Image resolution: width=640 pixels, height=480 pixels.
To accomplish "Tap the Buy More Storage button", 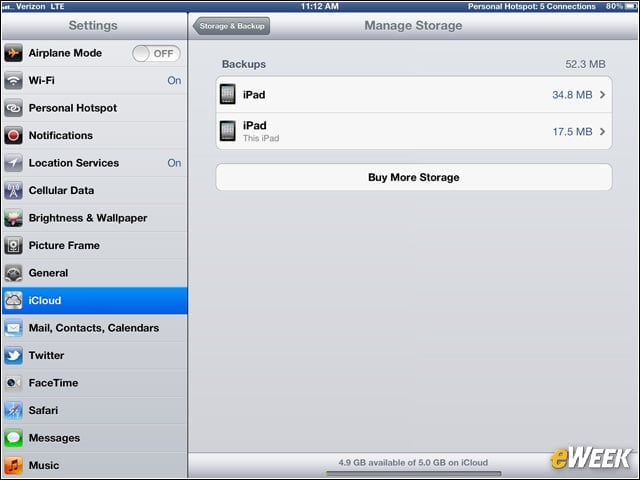I will 414,177.
